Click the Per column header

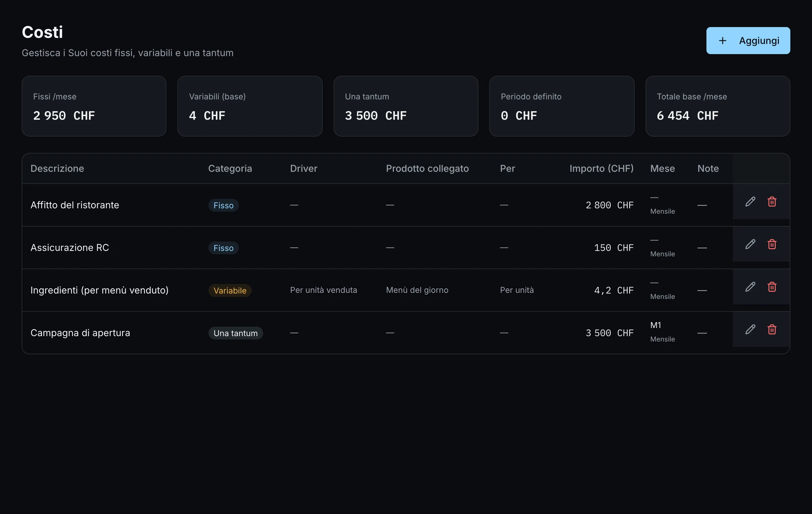tap(507, 168)
